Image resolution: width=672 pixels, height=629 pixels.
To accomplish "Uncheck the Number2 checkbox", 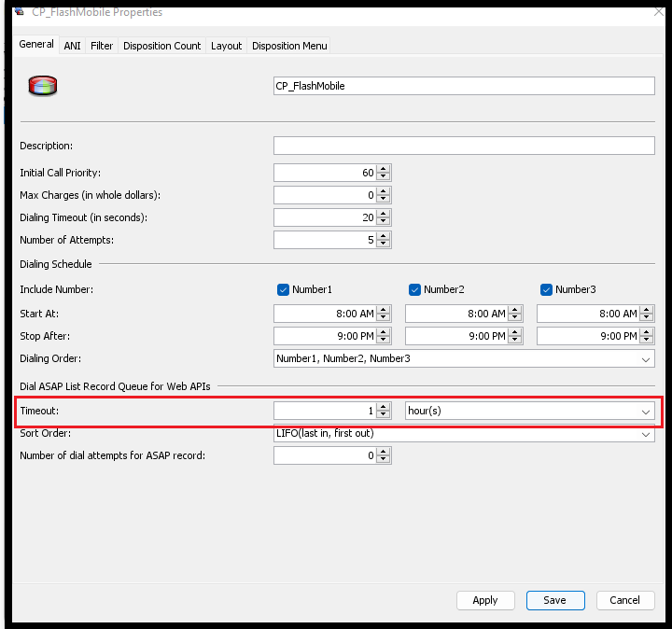I will coord(414,289).
